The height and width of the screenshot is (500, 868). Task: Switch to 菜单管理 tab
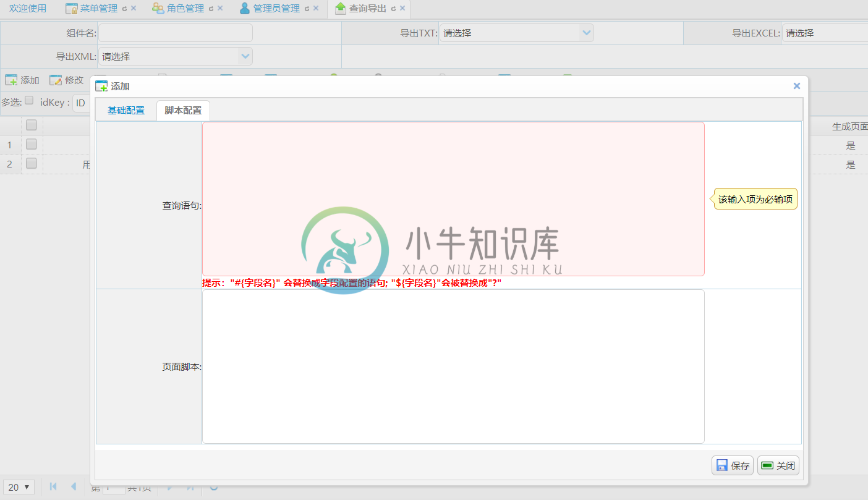(99, 9)
